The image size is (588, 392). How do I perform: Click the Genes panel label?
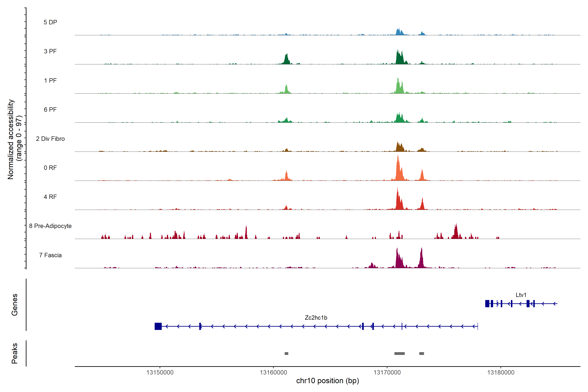coord(15,304)
